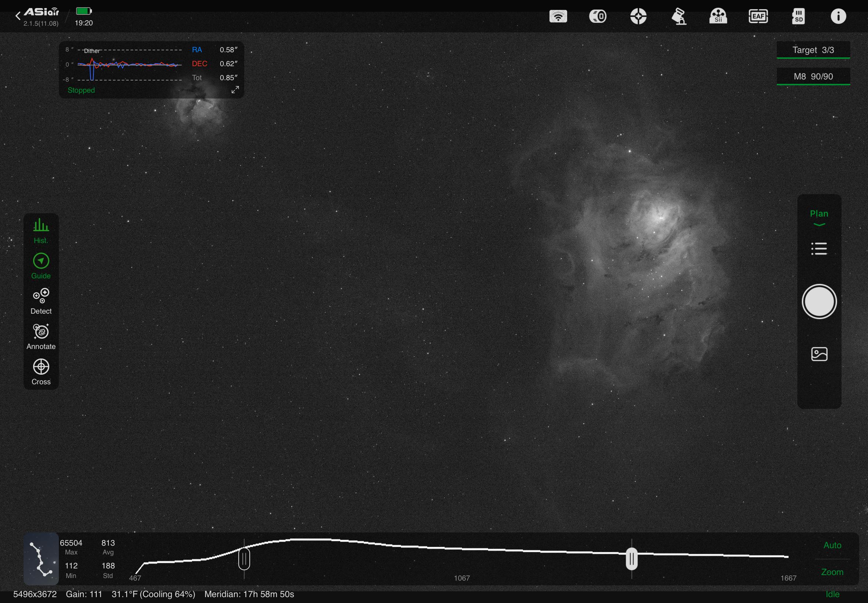
Task: Expand the guiding graph panel
Action: (x=235, y=90)
